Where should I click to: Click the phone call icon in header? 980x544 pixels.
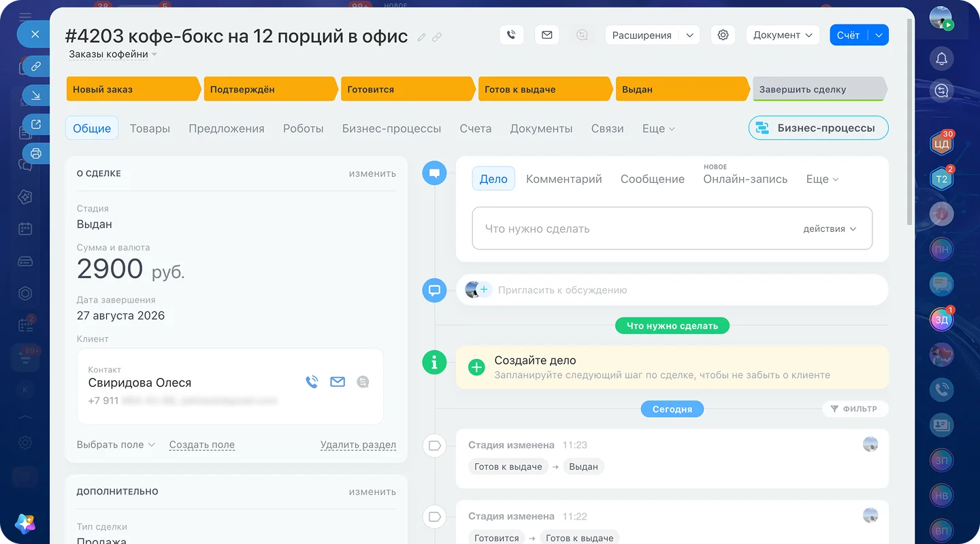pos(511,35)
